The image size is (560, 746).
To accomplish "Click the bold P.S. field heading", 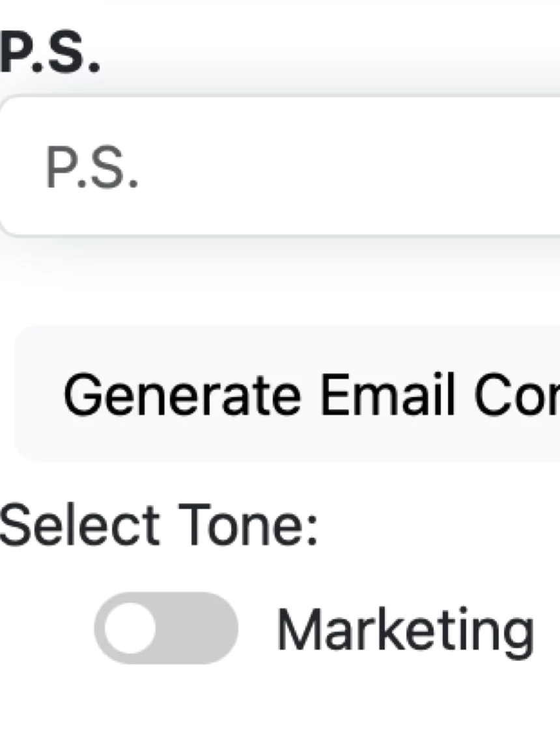I will [49, 56].
